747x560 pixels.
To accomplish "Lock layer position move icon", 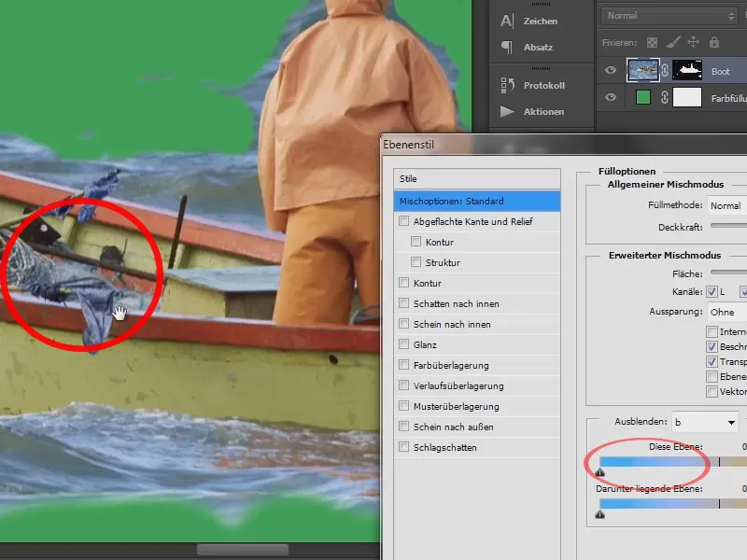I will (x=693, y=42).
